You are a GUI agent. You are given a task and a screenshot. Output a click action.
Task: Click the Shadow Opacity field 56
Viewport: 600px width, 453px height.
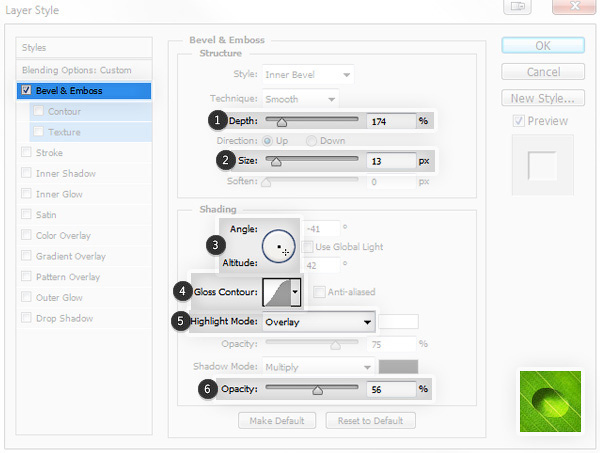tap(391, 389)
